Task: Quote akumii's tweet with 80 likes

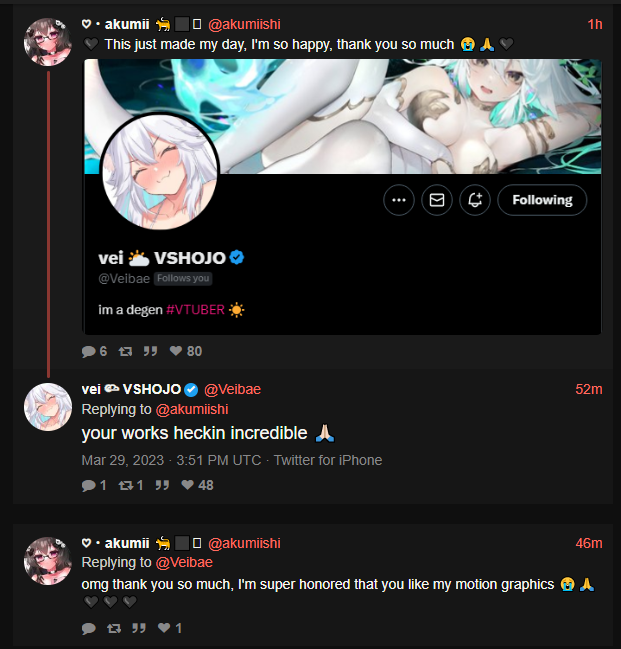Action: point(150,352)
